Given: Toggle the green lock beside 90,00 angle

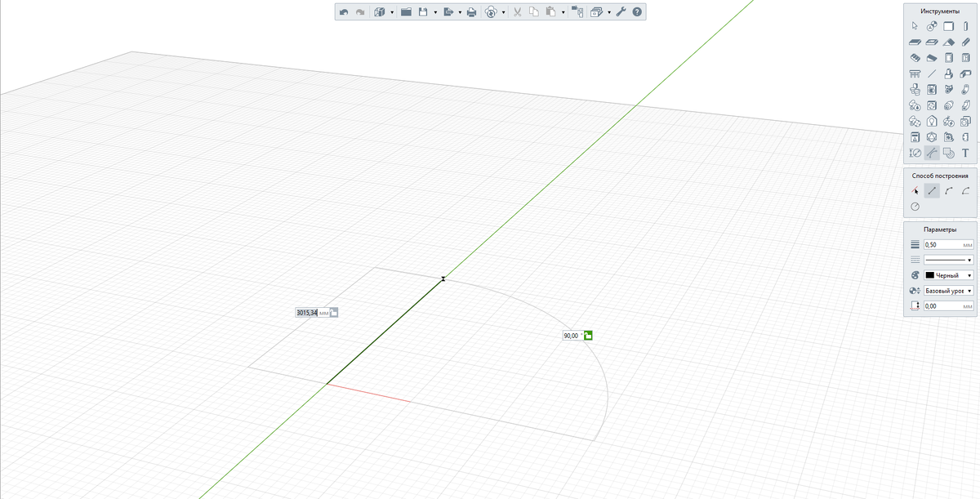Looking at the screenshot, I should point(589,335).
